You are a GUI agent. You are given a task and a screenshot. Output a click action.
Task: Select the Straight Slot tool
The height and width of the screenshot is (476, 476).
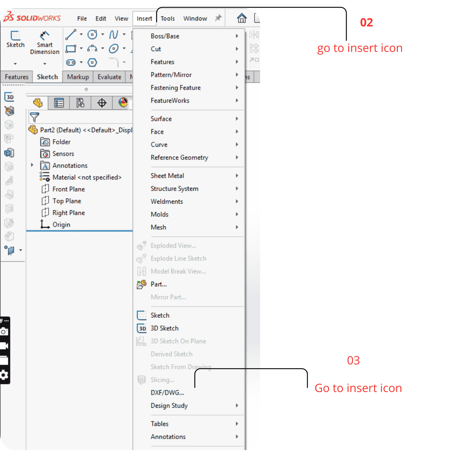pos(71,63)
